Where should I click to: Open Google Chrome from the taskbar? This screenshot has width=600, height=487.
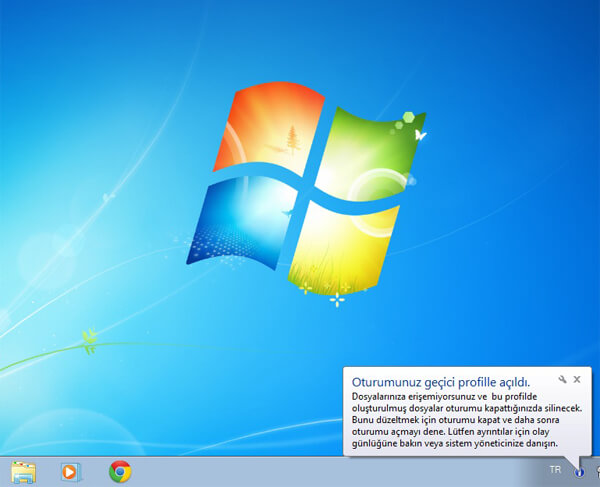pos(120,471)
